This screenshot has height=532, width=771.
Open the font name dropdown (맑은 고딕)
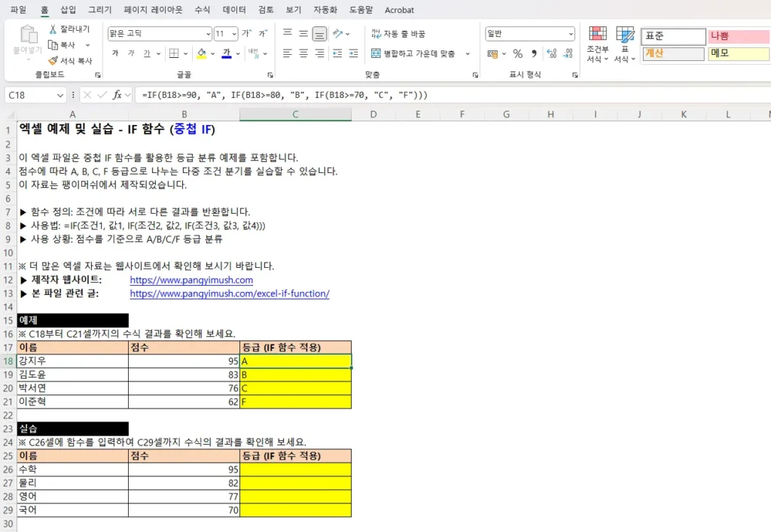pyautogui.click(x=208, y=33)
